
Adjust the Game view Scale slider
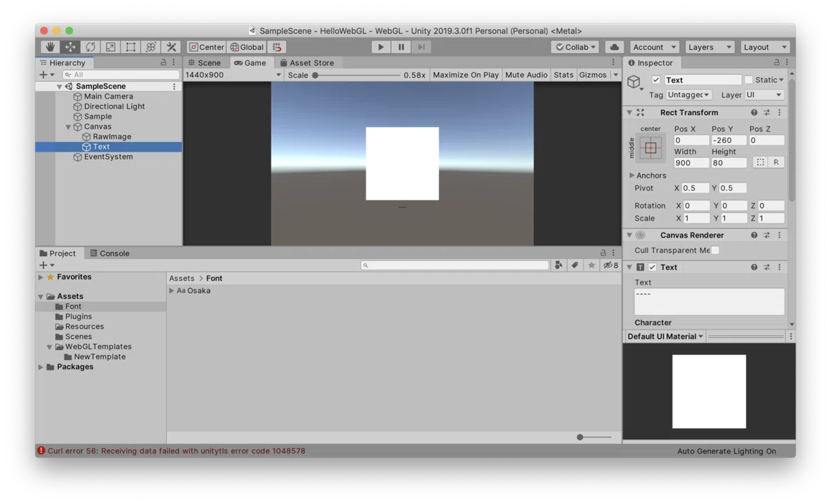(357, 75)
